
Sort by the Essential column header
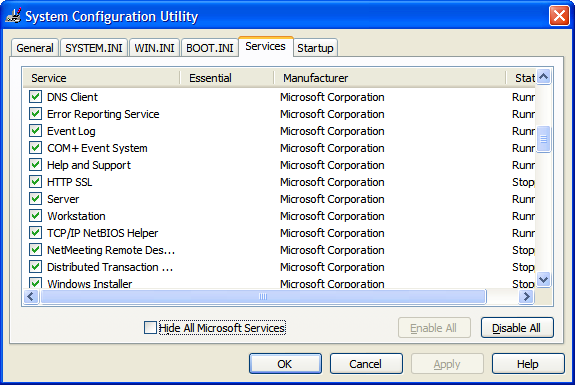coord(227,78)
